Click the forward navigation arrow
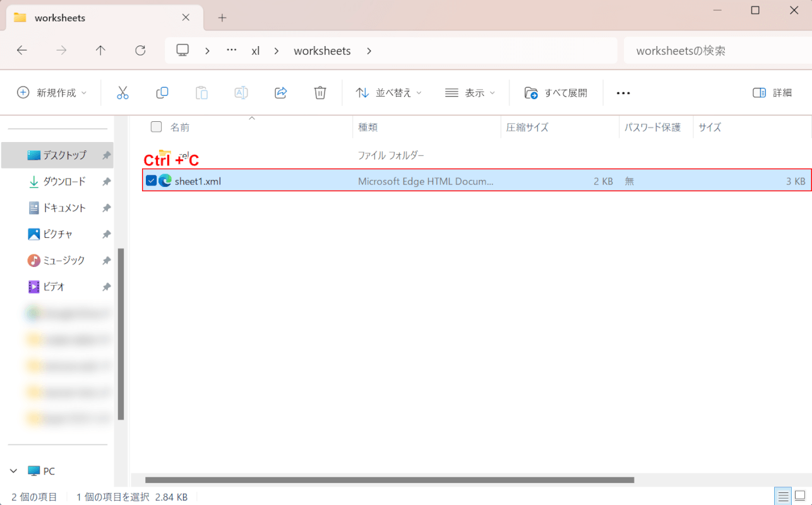The image size is (812, 505). pyautogui.click(x=61, y=50)
